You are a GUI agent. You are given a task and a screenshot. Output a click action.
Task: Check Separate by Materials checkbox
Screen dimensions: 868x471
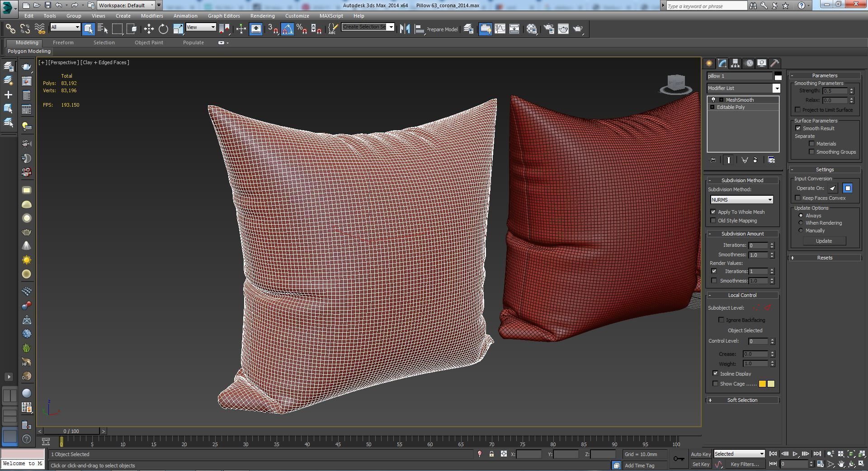click(x=811, y=144)
